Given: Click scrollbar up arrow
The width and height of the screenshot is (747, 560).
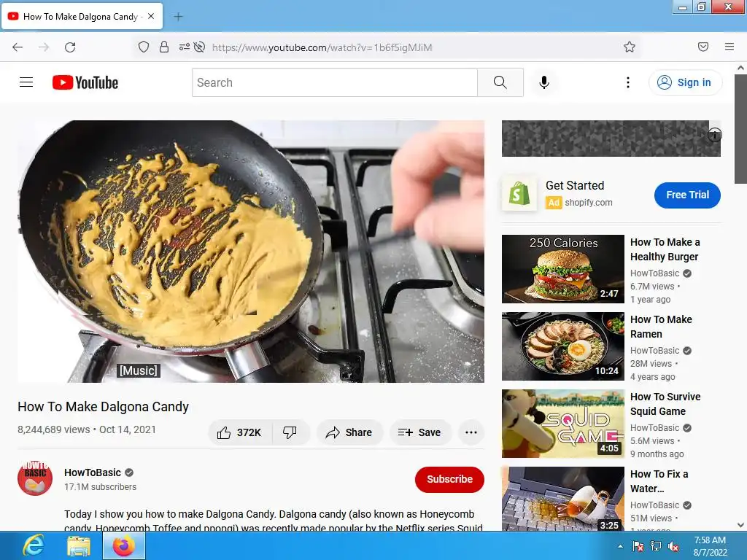Looking at the screenshot, I should click(x=740, y=68).
